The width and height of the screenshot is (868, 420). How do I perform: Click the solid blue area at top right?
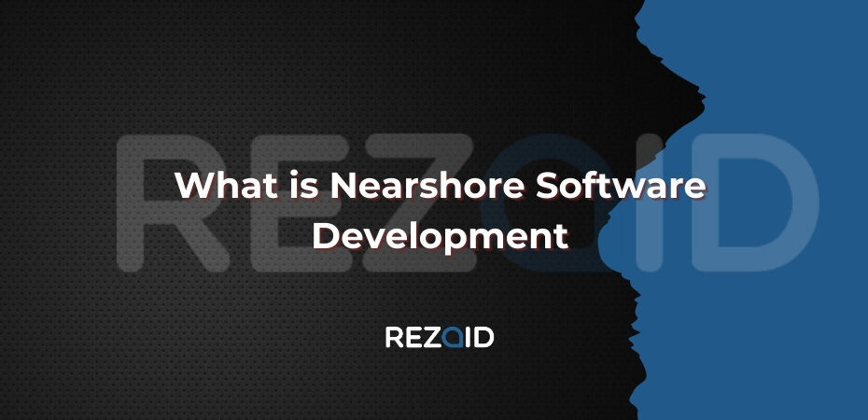click(793, 56)
